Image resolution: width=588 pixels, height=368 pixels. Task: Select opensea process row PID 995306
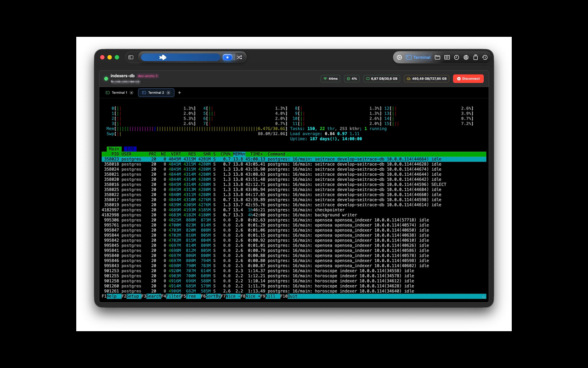[294, 220]
